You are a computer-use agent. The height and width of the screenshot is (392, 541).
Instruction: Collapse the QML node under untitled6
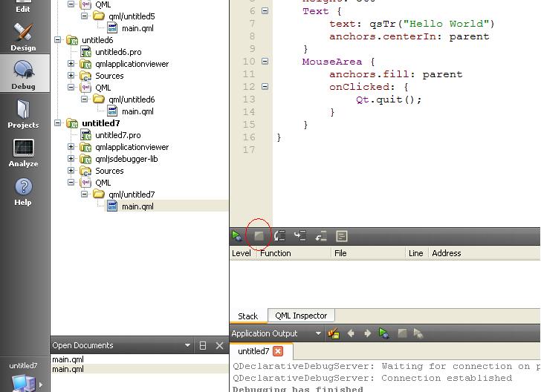tap(71, 87)
